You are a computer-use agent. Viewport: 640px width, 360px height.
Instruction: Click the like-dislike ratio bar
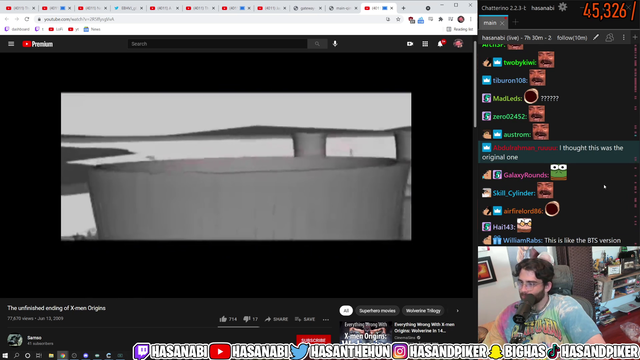coord(238,327)
